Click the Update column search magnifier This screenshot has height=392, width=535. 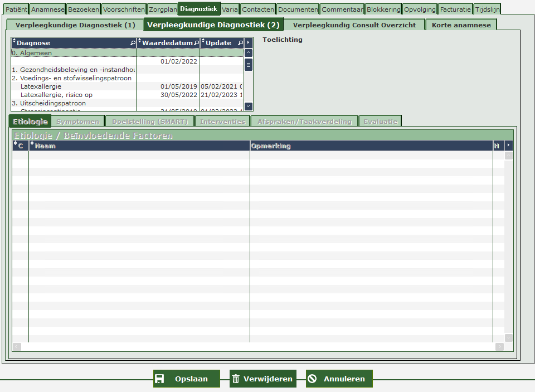pos(240,43)
